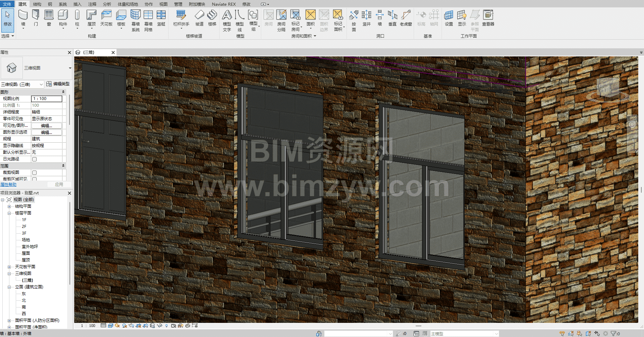Click the 编辑类型 (Edit Type) button
644x337 pixels.
click(58, 84)
